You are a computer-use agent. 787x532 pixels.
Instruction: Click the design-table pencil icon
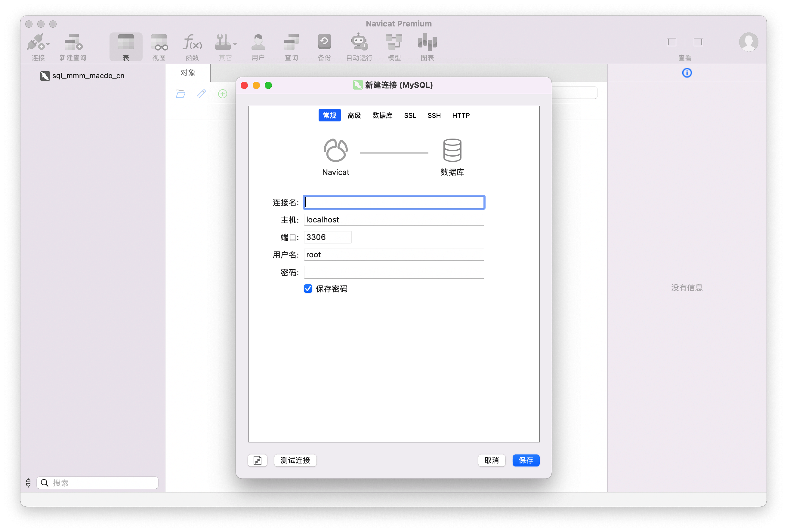click(201, 94)
